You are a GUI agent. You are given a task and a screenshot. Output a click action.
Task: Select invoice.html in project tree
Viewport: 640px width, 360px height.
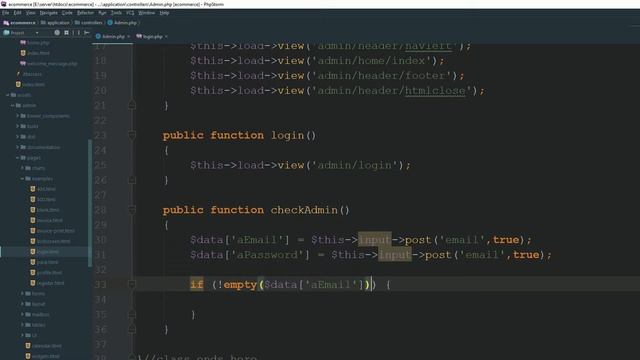(x=47, y=220)
